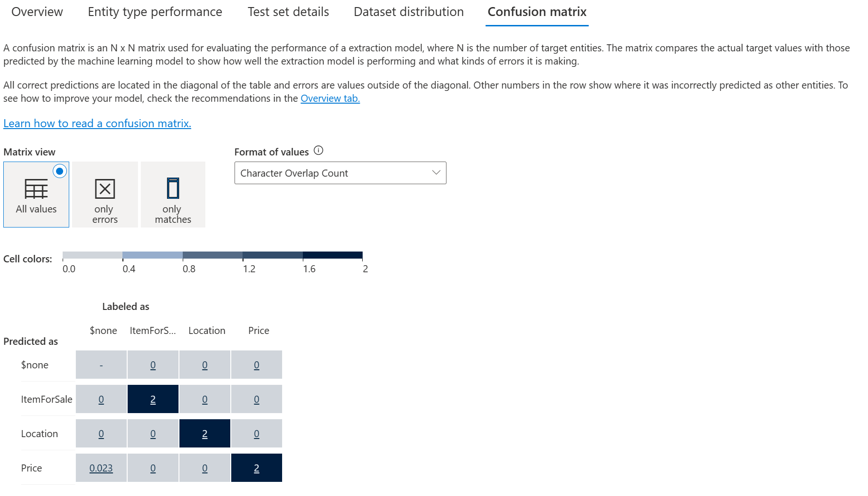Click the info icon beside Format of values

(318, 151)
